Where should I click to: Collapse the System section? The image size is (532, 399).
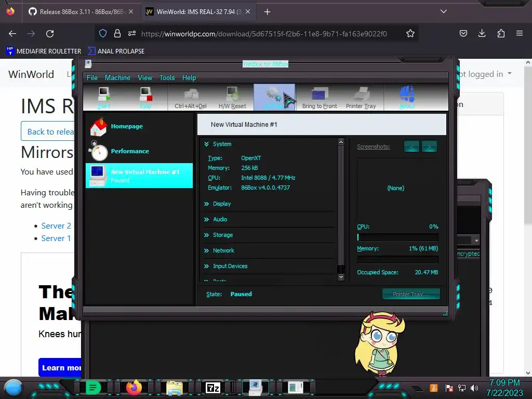tap(206, 144)
